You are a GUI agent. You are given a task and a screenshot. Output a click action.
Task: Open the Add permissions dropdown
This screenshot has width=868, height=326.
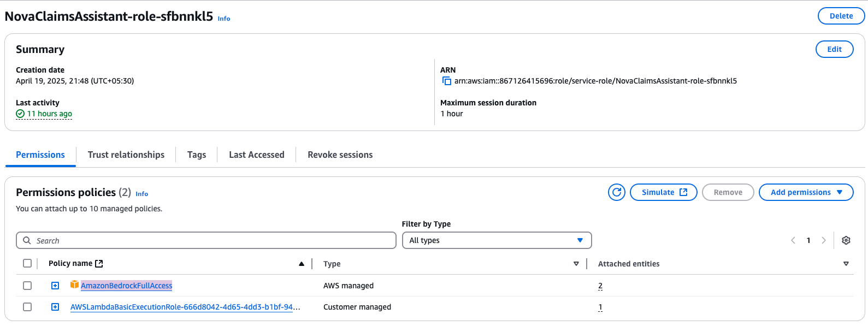[x=806, y=192]
